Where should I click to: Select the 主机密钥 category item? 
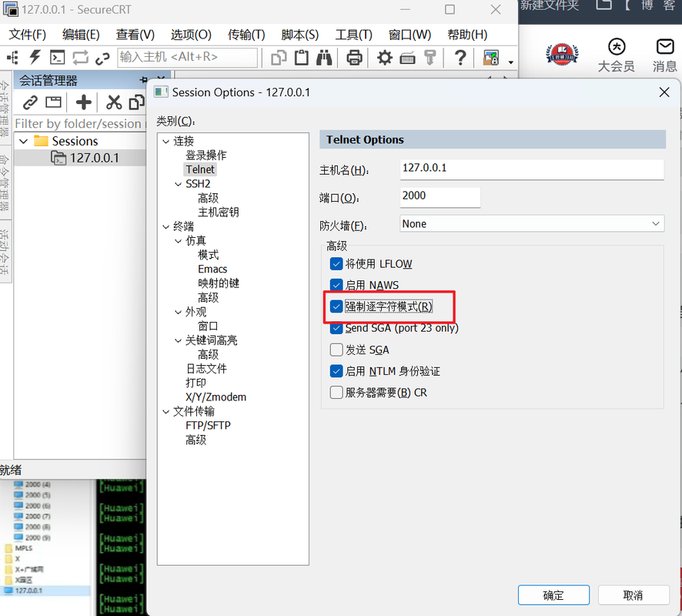219,213
